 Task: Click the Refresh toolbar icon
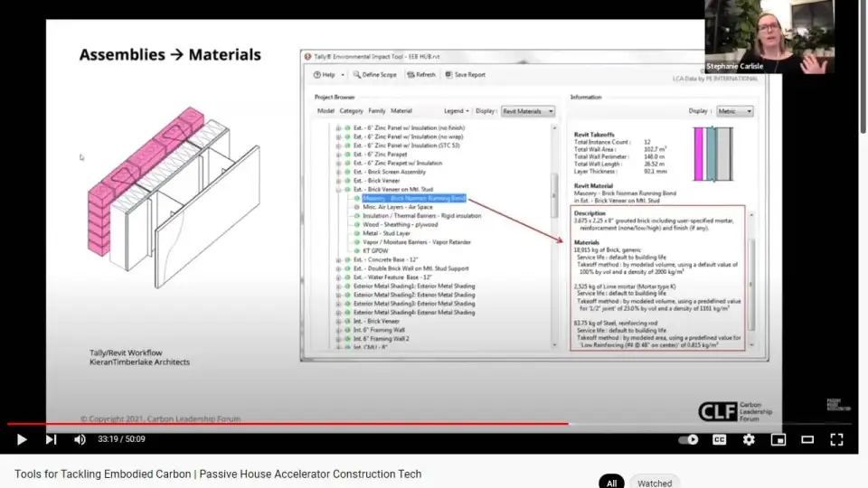pyautogui.click(x=410, y=75)
